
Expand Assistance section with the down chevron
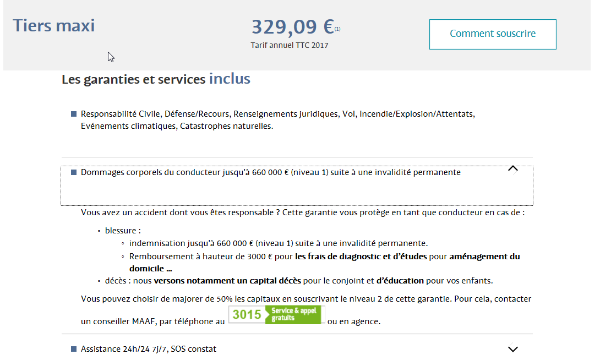[513, 349]
